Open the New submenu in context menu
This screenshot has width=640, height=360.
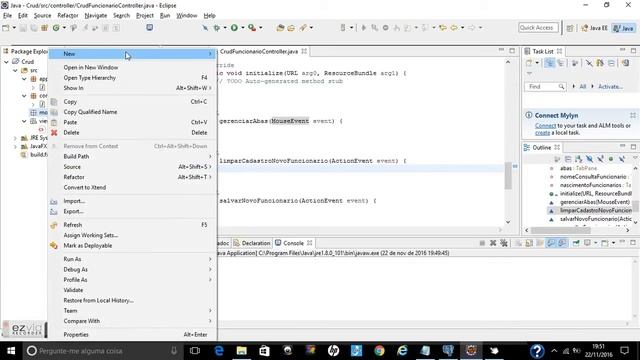point(133,54)
